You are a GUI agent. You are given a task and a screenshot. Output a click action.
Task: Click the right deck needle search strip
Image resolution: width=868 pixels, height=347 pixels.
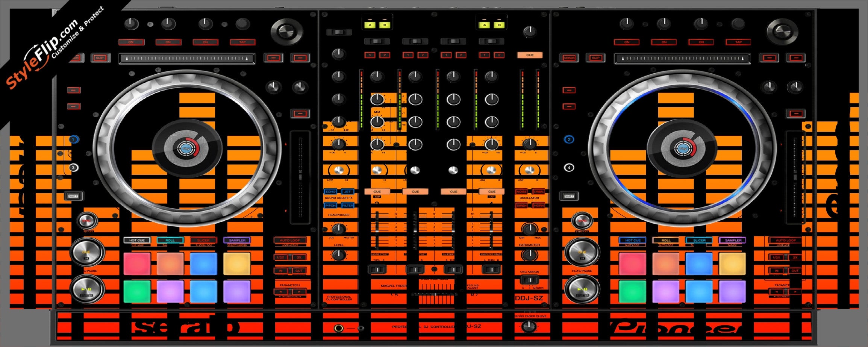(682, 58)
